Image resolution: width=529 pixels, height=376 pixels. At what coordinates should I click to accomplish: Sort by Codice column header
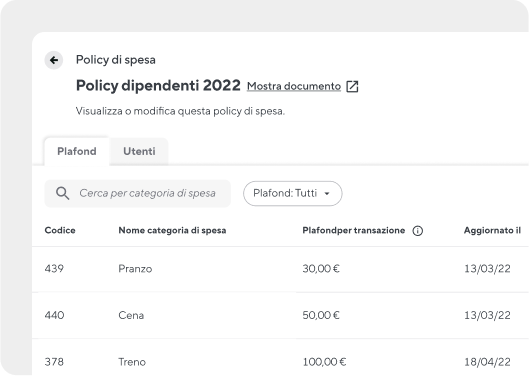(60, 230)
